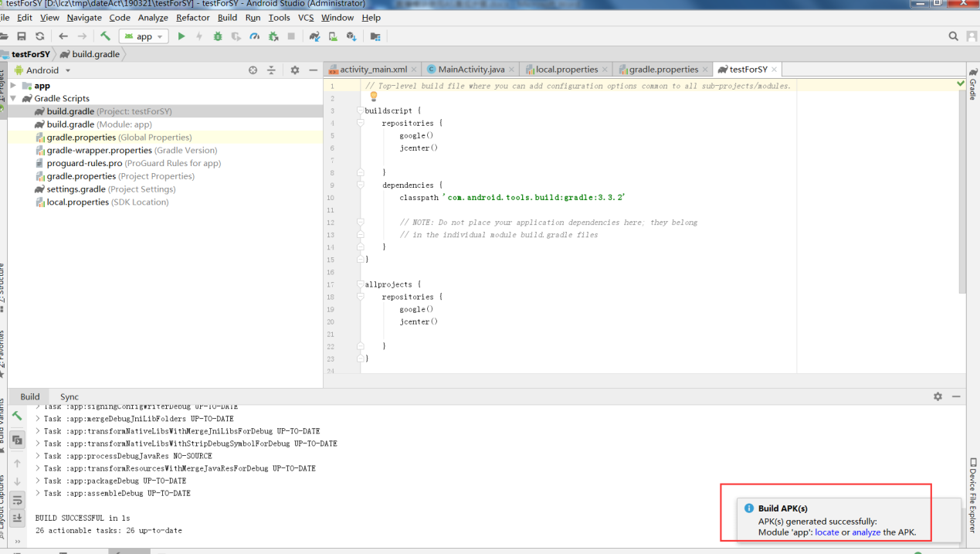Image resolution: width=980 pixels, height=554 pixels.
Task: Click the locate link in Build APK notification
Action: point(826,532)
